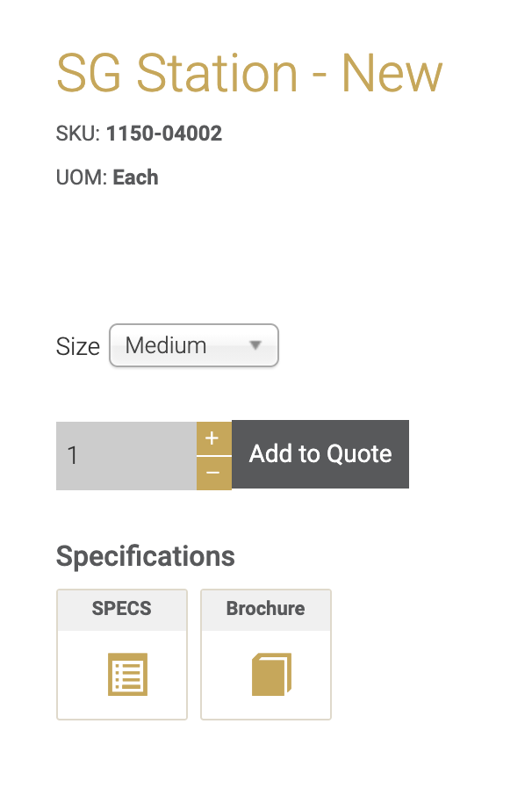Click the SKU number 1150-04002
532x789 pixels.
click(x=164, y=134)
